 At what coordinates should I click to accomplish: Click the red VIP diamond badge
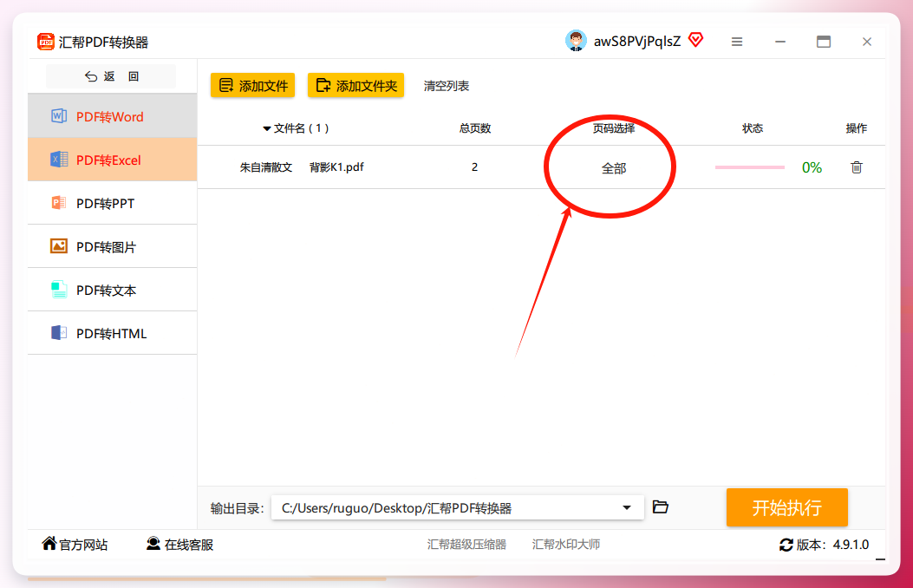696,40
